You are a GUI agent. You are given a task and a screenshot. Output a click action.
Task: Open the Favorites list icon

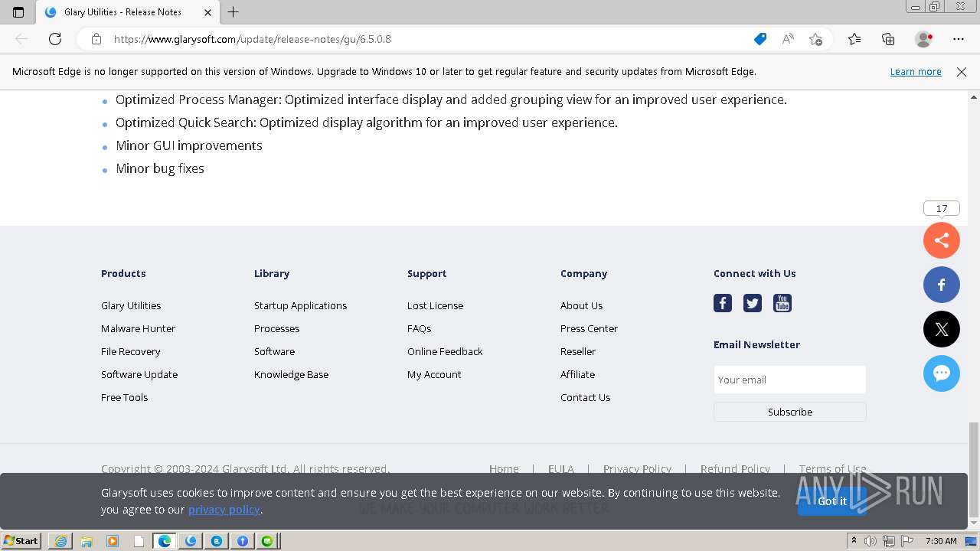[x=854, y=39]
